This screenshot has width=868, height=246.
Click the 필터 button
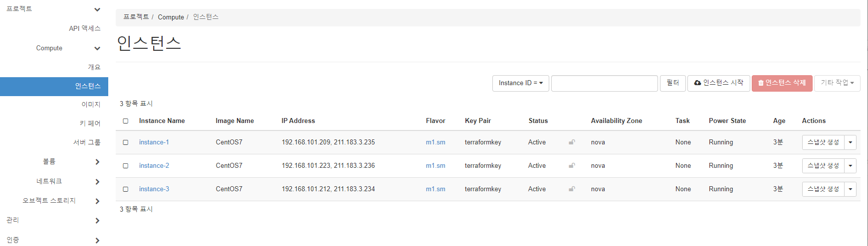coord(672,83)
